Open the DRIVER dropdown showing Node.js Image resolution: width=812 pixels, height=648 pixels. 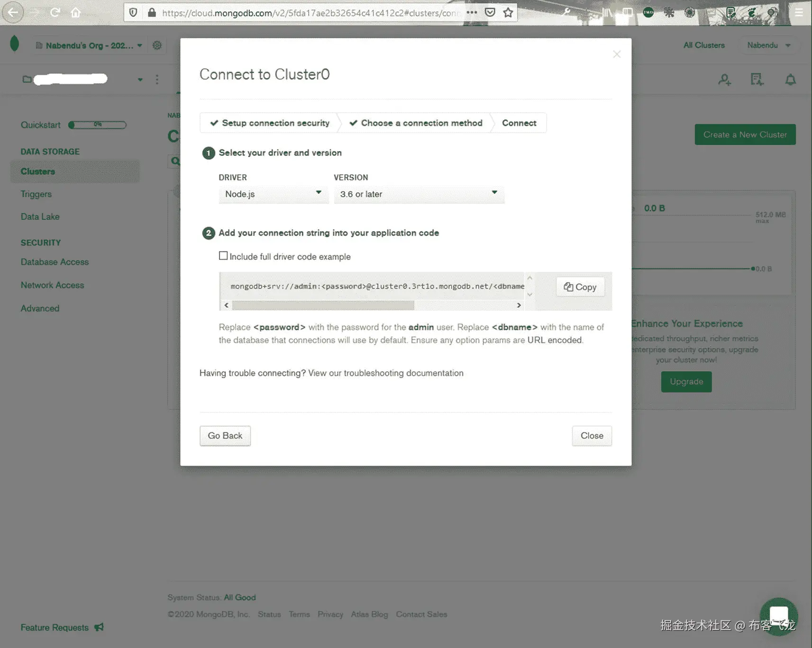coord(274,194)
